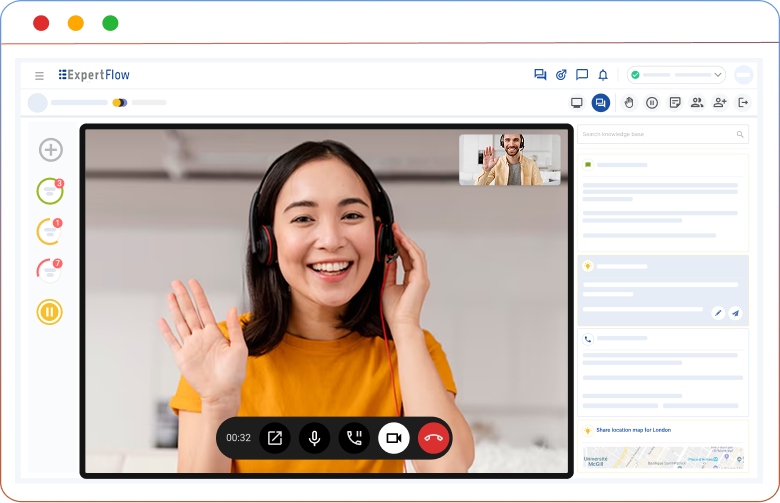
Task: Click the ExpertFlow logo
Action: [94, 75]
